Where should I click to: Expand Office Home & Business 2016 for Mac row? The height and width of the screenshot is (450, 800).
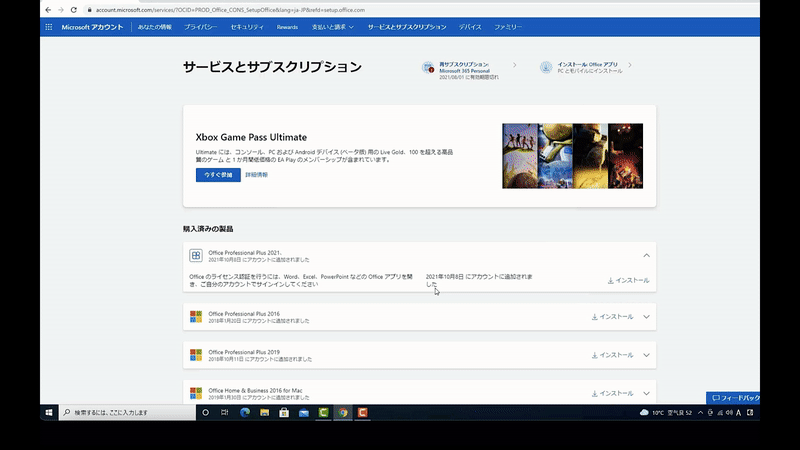click(646, 393)
